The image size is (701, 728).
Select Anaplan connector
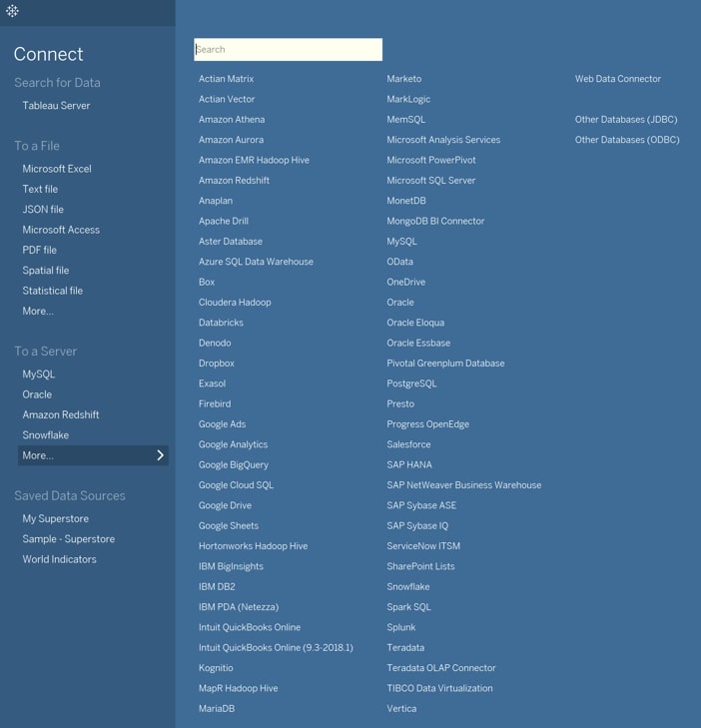click(x=216, y=201)
